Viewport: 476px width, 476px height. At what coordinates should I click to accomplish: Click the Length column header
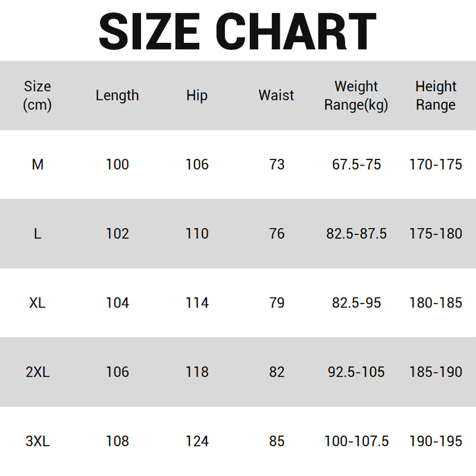click(117, 95)
